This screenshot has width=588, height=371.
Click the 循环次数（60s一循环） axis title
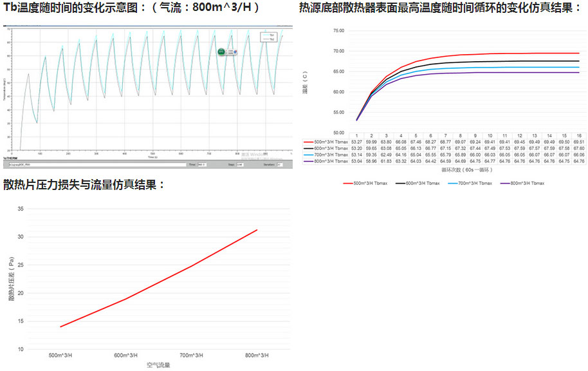tap(467, 170)
